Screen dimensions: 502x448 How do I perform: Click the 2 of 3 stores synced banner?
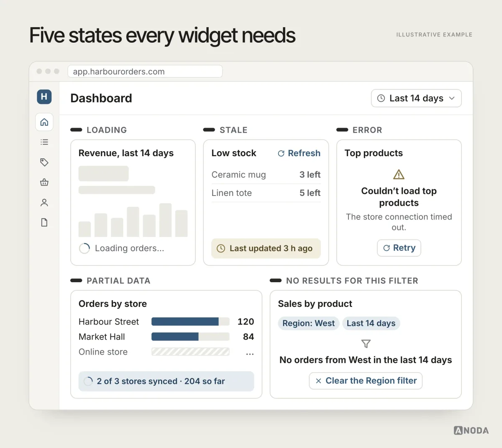coord(166,381)
